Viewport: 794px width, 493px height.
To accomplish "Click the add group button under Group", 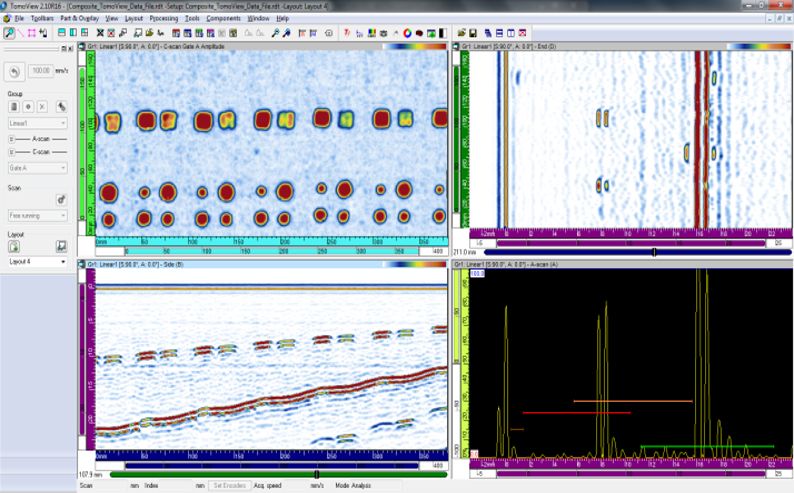I will pos(28,105).
